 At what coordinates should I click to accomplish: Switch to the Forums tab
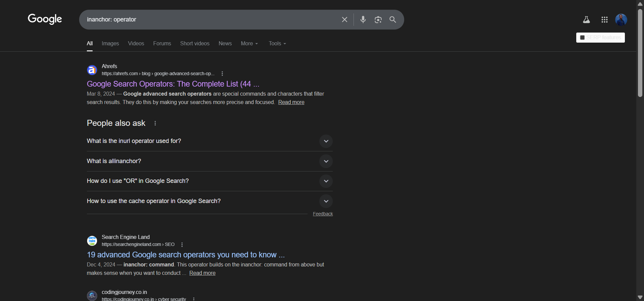click(162, 44)
